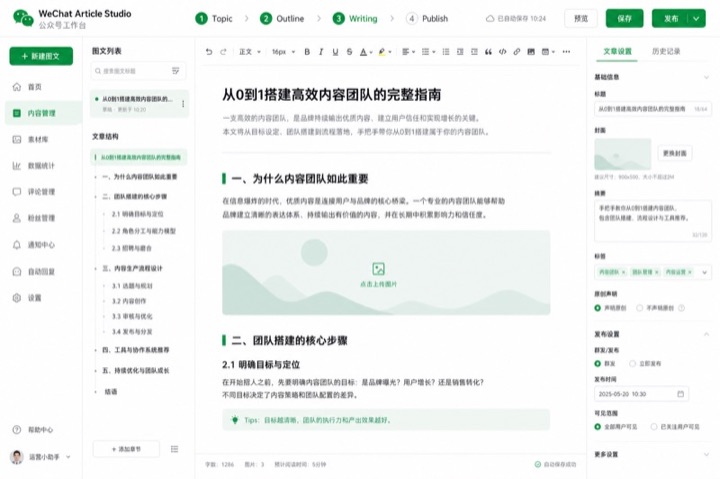This screenshot has width=720, height=479.
Task: Open 设置 in the sidebar
Action: (x=28, y=298)
